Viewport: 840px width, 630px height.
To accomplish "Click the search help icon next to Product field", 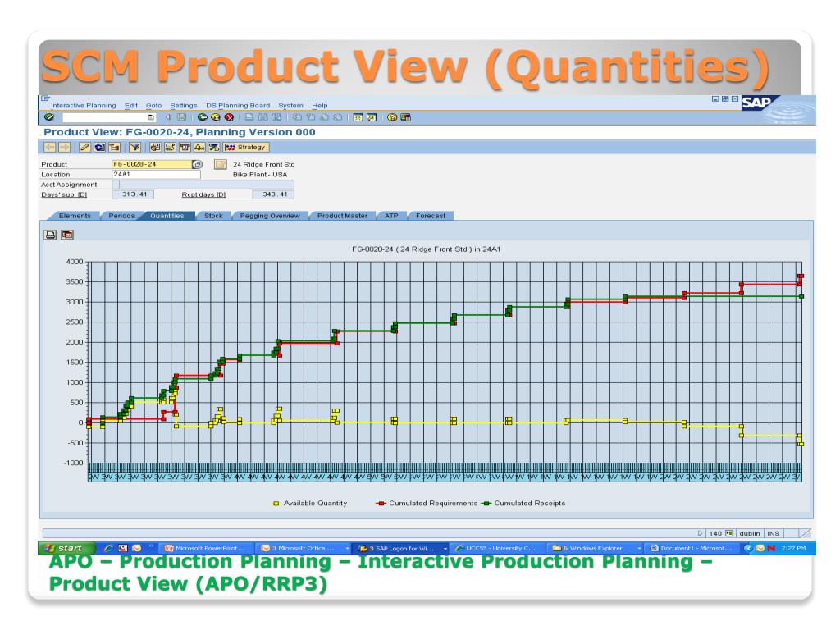I will (x=197, y=164).
